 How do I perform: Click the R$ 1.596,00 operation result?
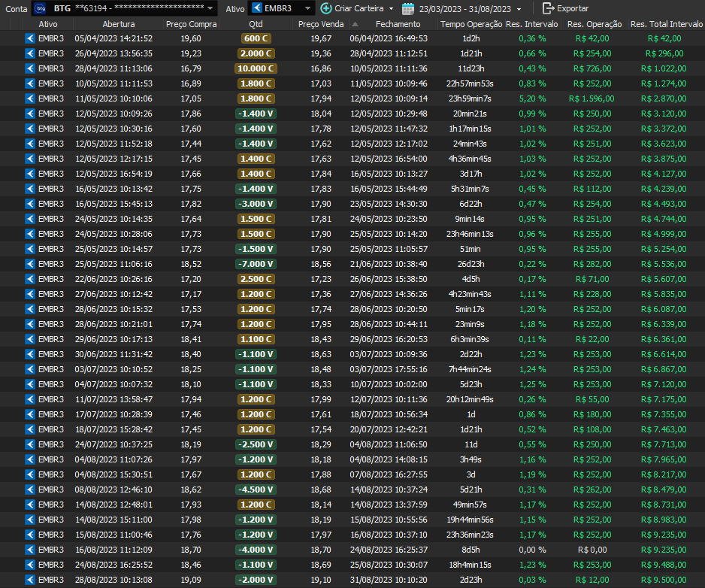(593, 99)
